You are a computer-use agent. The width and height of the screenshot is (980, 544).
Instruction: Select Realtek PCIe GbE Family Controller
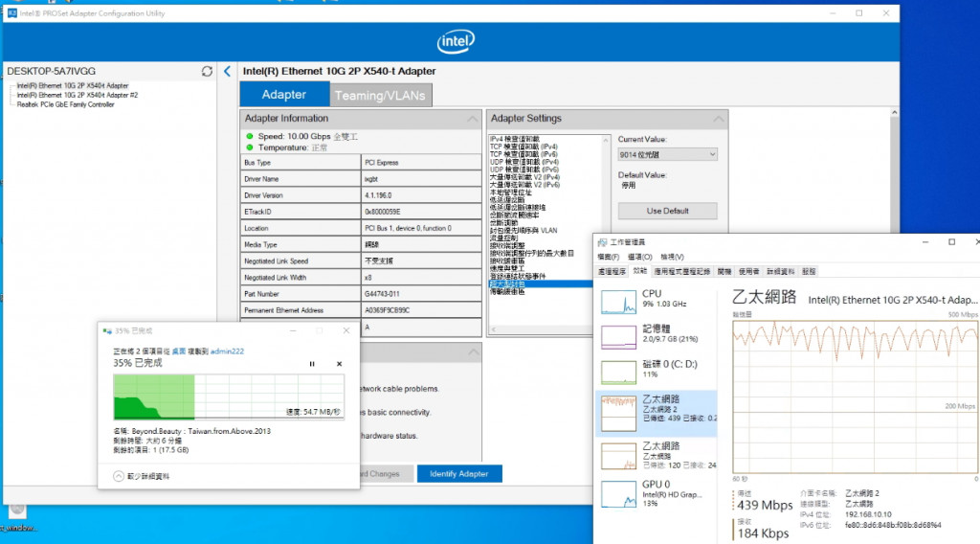pyautogui.click(x=66, y=104)
